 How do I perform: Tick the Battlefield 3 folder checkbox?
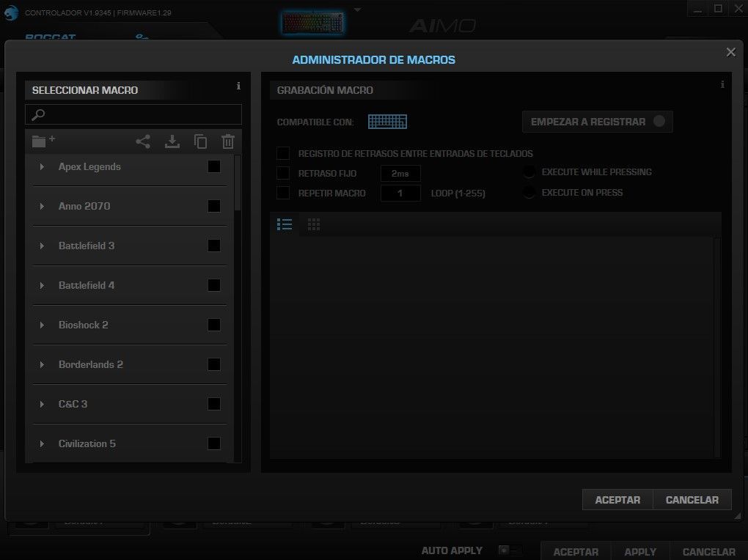pyautogui.click(x=214, y=246)
